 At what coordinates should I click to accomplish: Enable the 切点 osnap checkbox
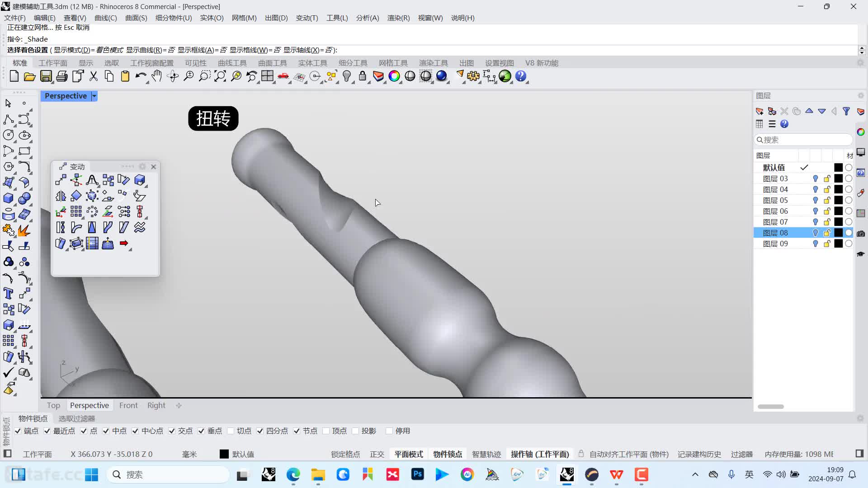pyautogui.click(x=231, y=431)
